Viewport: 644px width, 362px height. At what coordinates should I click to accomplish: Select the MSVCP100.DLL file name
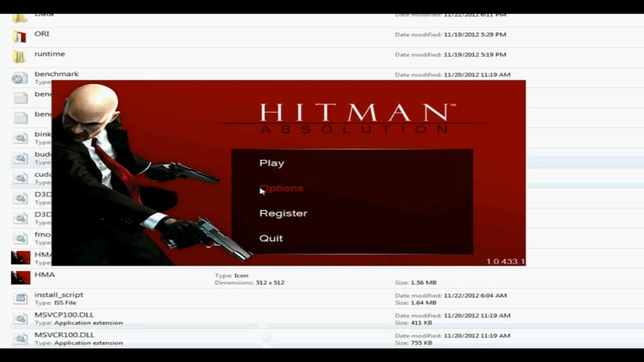pyautogui.click(x=64, y=315)
